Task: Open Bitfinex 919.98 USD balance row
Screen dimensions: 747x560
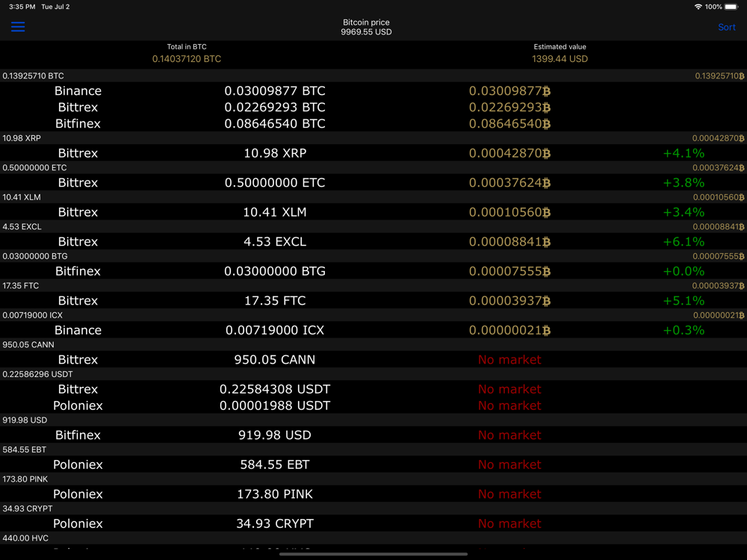Action: [373, 435]
